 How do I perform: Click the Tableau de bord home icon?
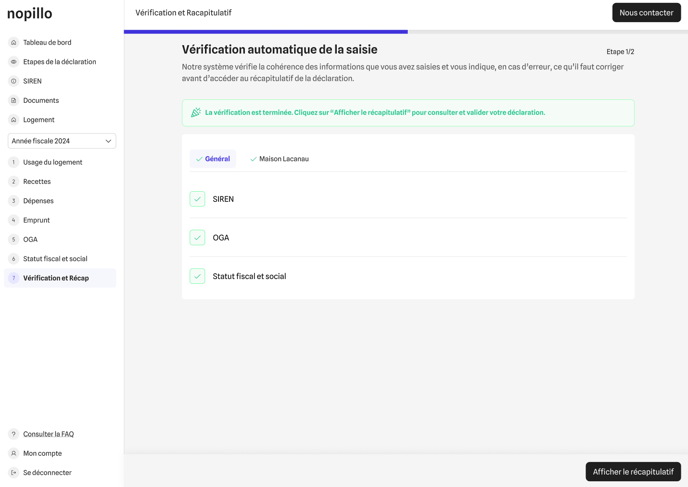14,43
